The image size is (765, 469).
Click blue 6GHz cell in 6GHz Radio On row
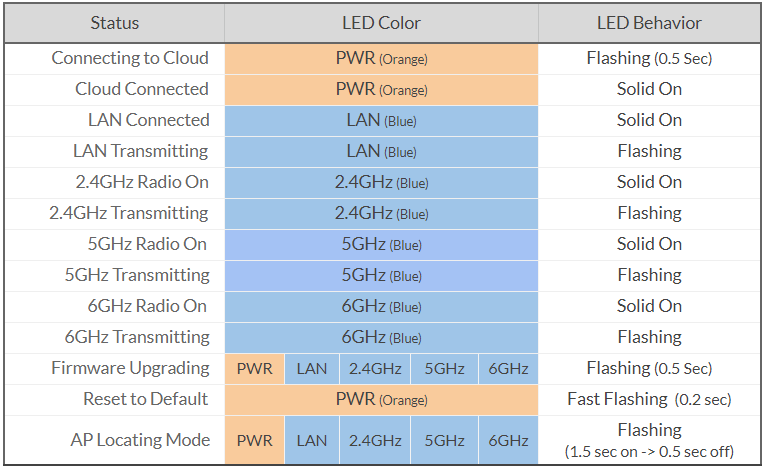coord(381,306)
